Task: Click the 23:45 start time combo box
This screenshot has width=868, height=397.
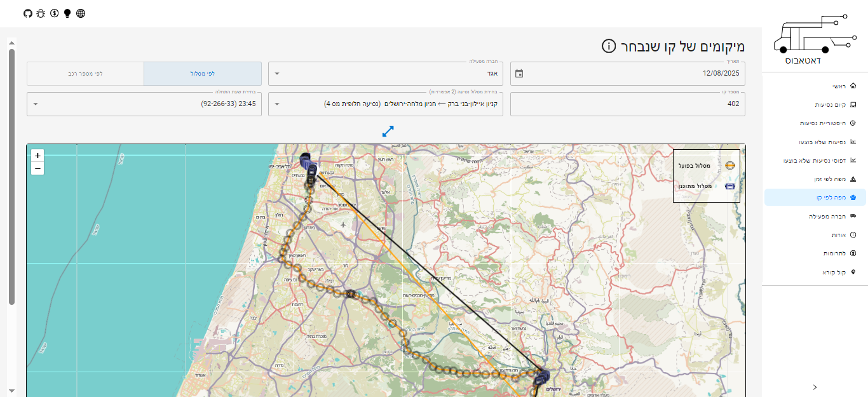Action: click(x=144, y=104)
